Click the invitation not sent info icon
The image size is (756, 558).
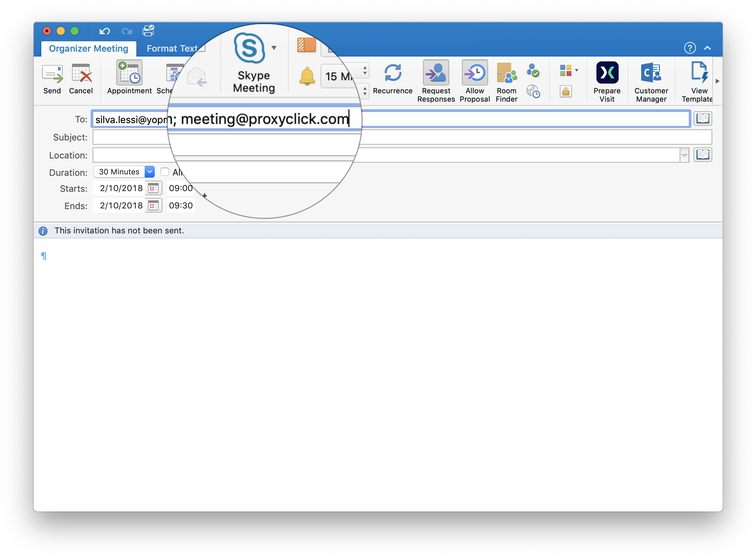tap(43, 231)
